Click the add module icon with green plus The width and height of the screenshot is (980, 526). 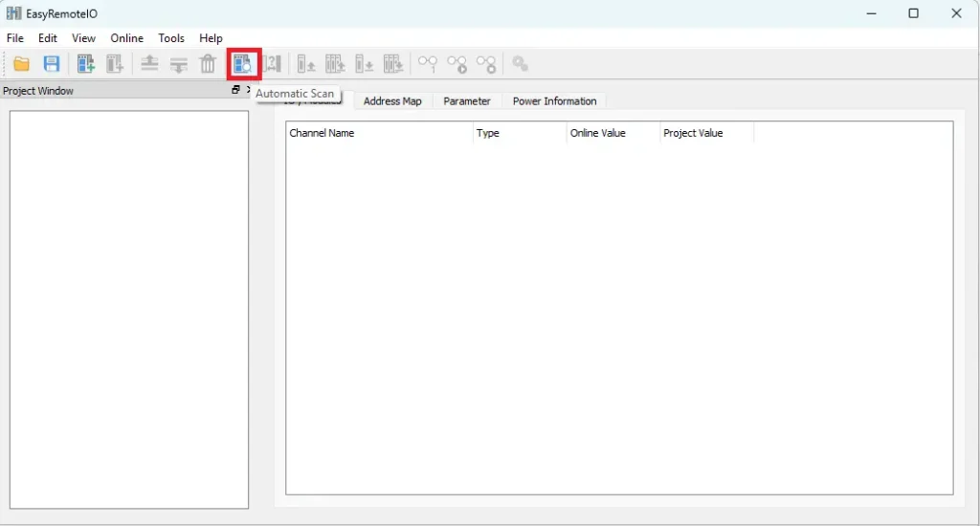(x=86, y=64)
